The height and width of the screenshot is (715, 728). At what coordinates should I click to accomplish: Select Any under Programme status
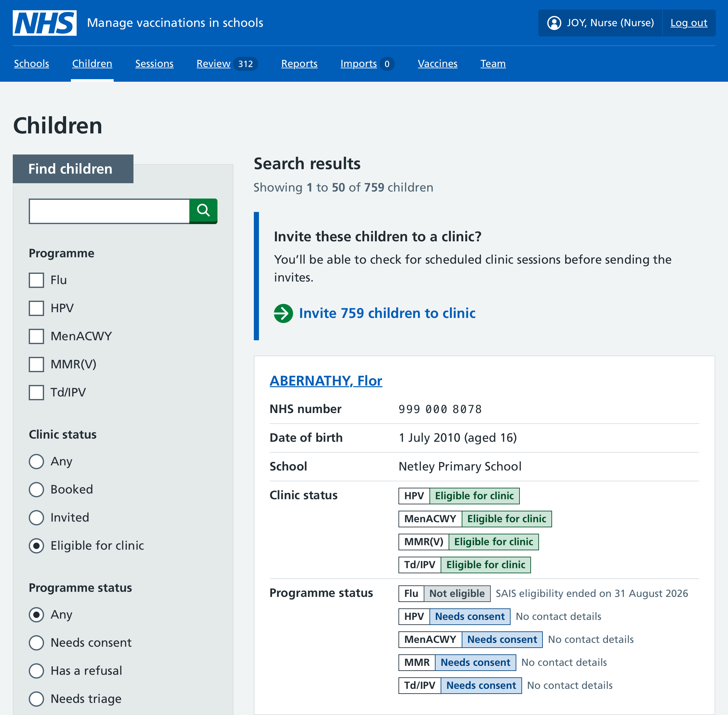pos(36,615)
